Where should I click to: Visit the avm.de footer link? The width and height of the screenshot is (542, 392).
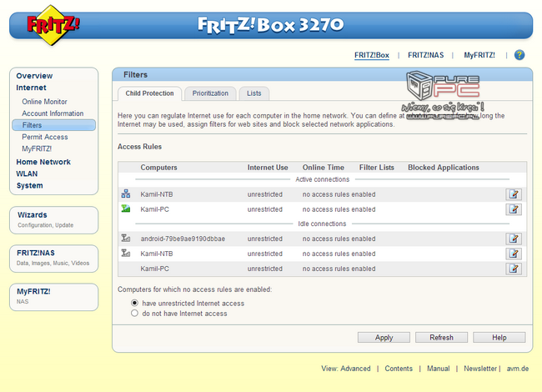518,369
